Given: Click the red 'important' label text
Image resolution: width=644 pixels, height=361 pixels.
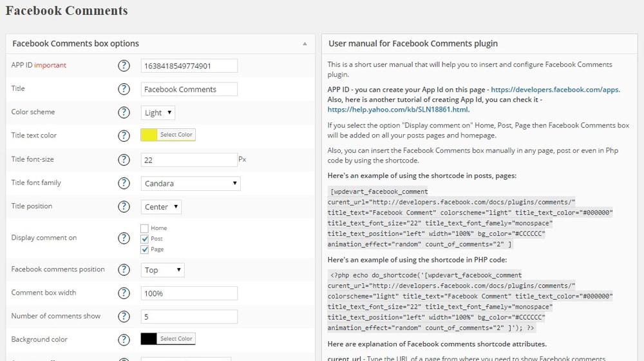Looking at the screenshot, I should [50, 65].
